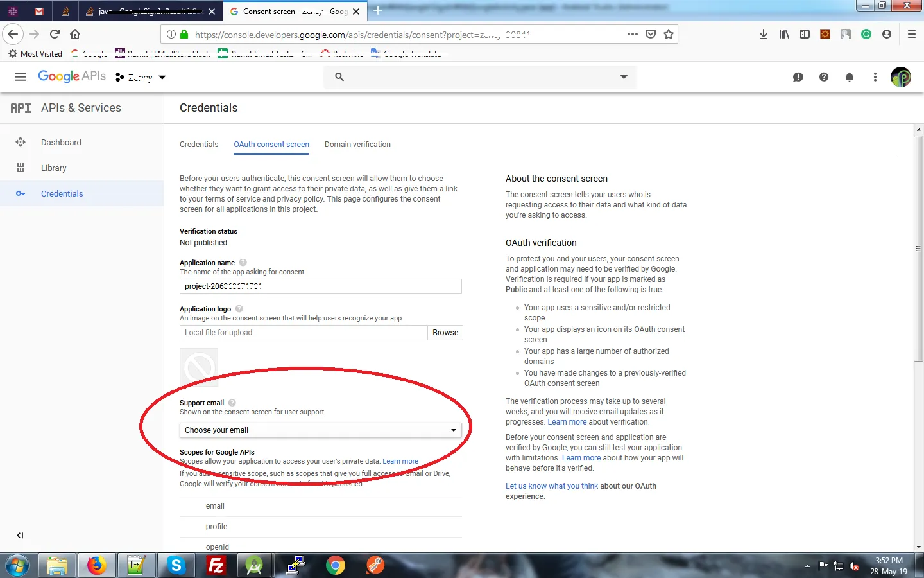The height and width of the screenshot is (578, 924).
Task: Open Library in the sidebar
Action: (x=82, y=168)
